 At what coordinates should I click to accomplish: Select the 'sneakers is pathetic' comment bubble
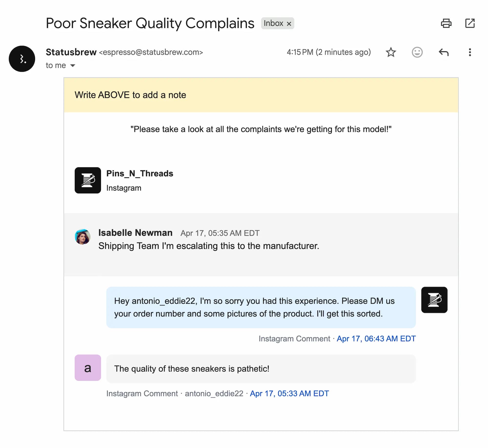[261, 369]
